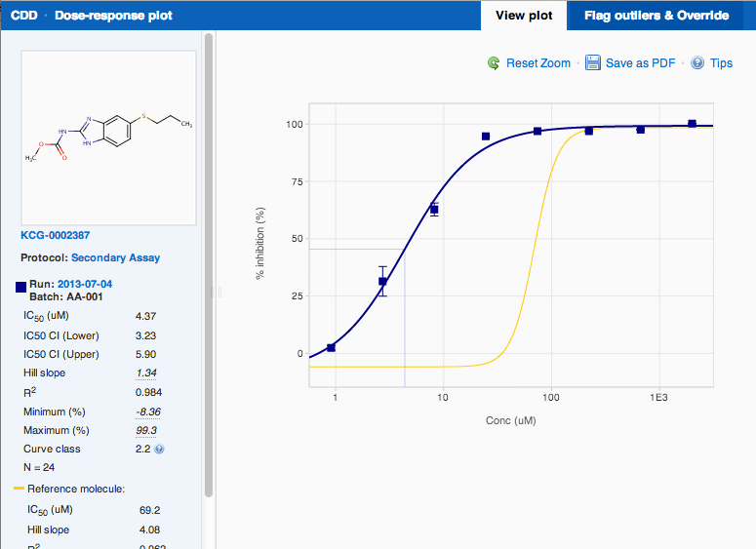Image resolution: width=756 pixels, height=549 pixels.
Task: Click the blue square Run legend marker
Action: (x=20, y=287)
